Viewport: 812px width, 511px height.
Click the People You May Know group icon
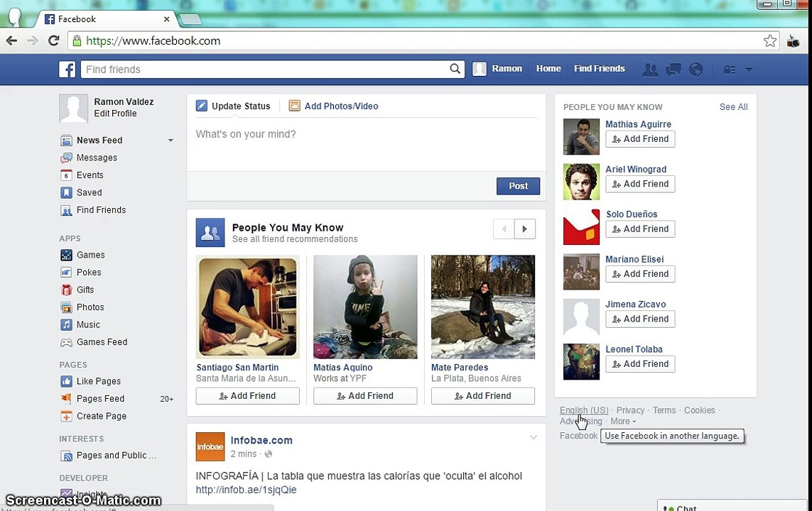[x=210, y=233]
